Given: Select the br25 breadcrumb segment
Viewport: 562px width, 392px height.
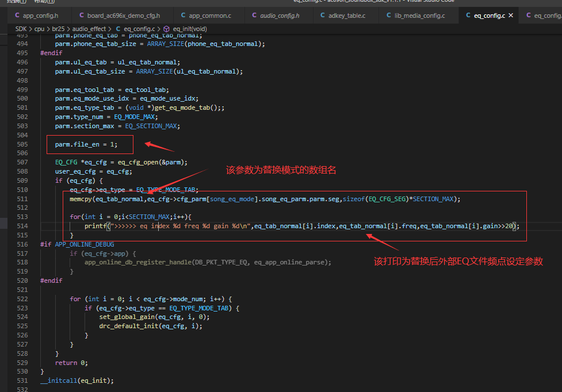Looking at the screenshot, I should coord(58,29).
